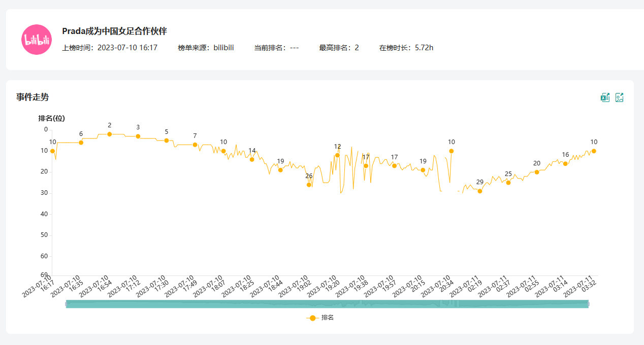The width and height of the screenshot is (644, 345).
Task: Click the Export to Excel icon
Action: pos(605,97)
